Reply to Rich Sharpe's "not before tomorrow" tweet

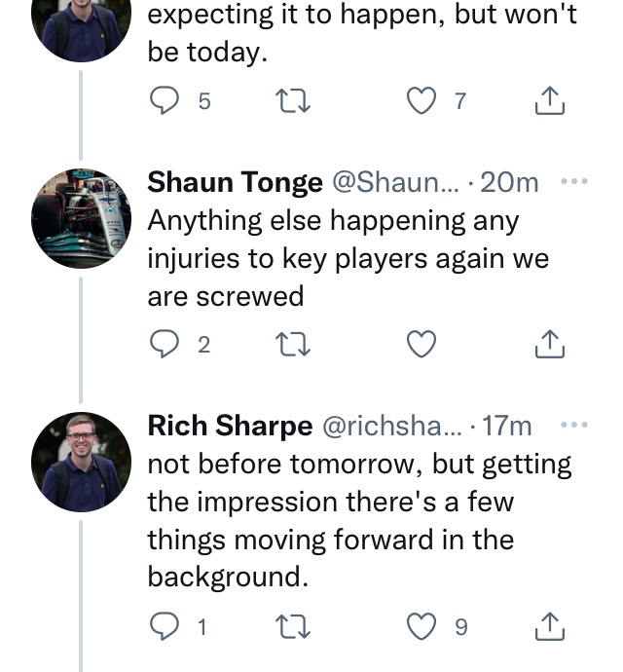tap(166, 626)
